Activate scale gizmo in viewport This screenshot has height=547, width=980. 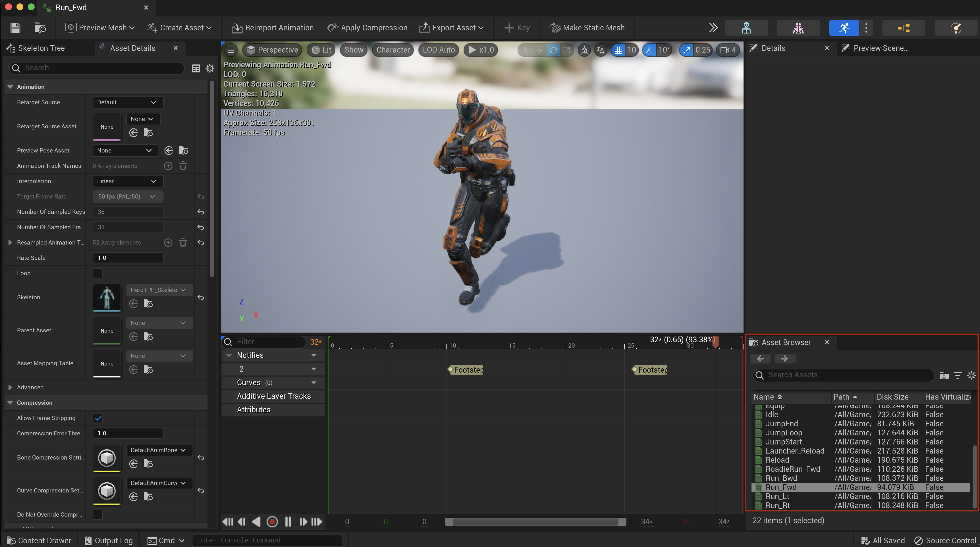[x=567, y=50]
